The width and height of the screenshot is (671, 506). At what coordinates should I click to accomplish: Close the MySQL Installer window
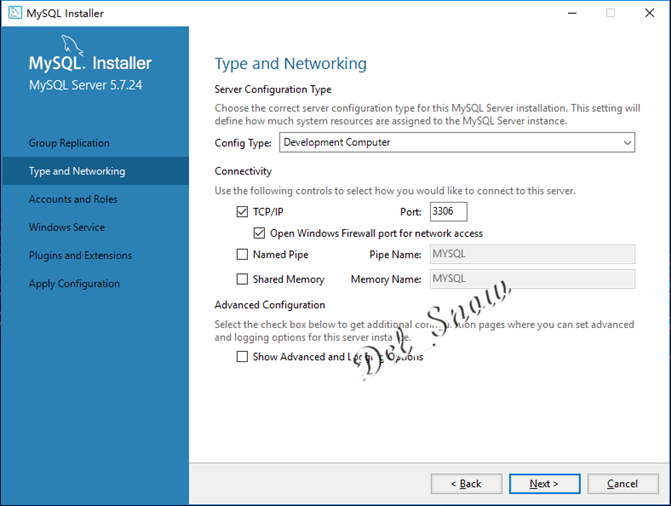tap(650, 13)
